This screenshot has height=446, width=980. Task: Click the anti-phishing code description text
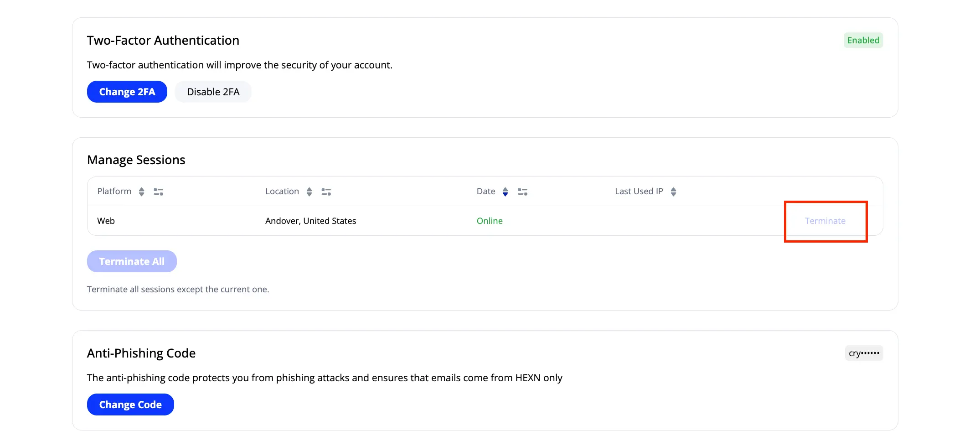tap(325, 378)
